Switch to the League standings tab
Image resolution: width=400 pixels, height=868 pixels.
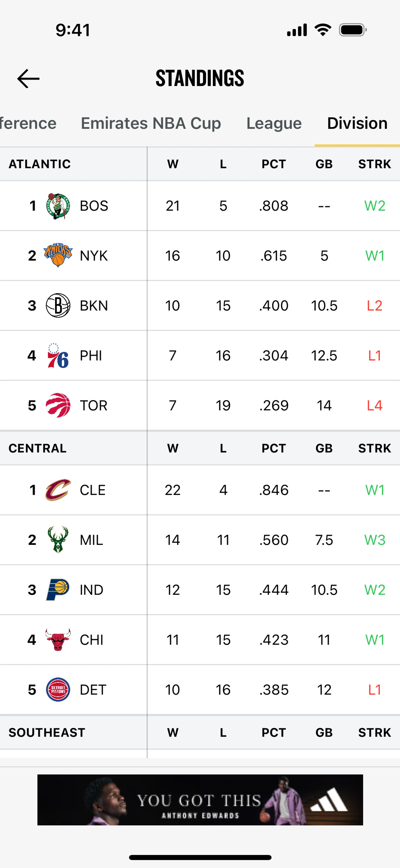pyautogui.click(x=274, y=123)
